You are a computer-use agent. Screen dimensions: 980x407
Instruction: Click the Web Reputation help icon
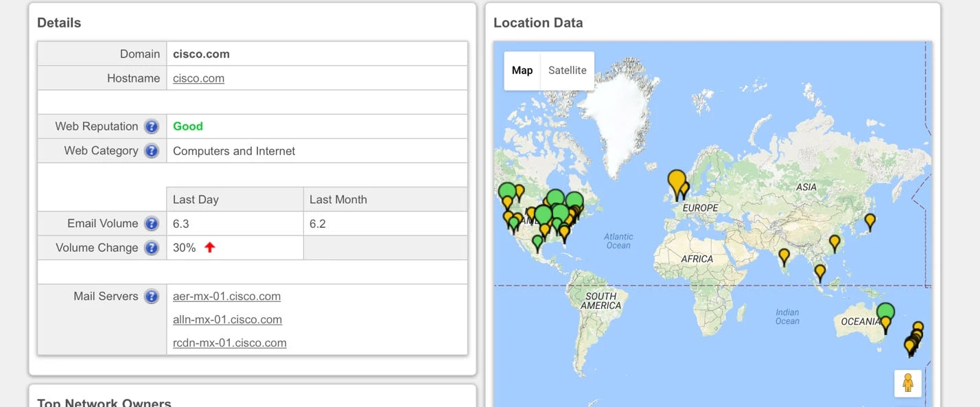click(x=152, y=126)
